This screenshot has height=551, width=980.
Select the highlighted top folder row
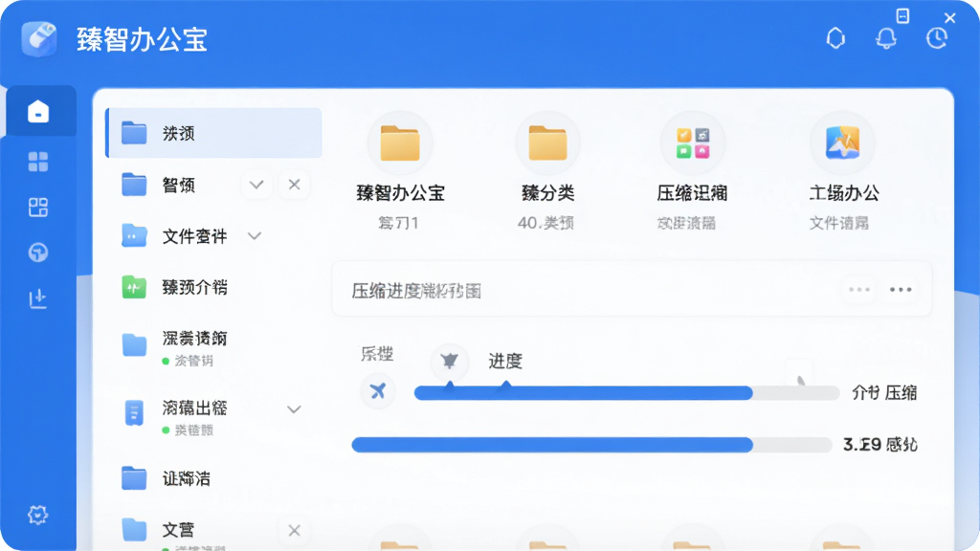(x=213, y=133)
